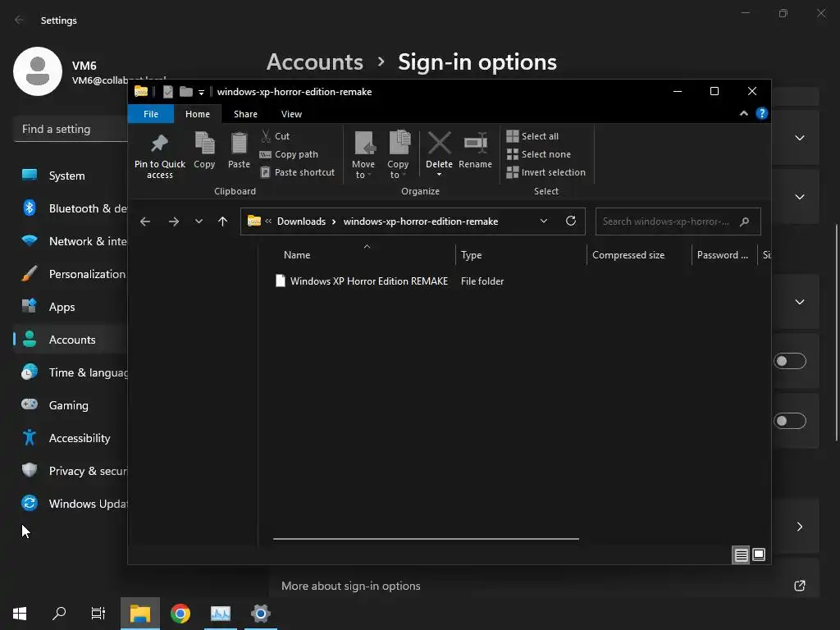Image resolution: width=840 pixels, height=630 pixels.
Task: Open the File tab
Action: (151, 114)
